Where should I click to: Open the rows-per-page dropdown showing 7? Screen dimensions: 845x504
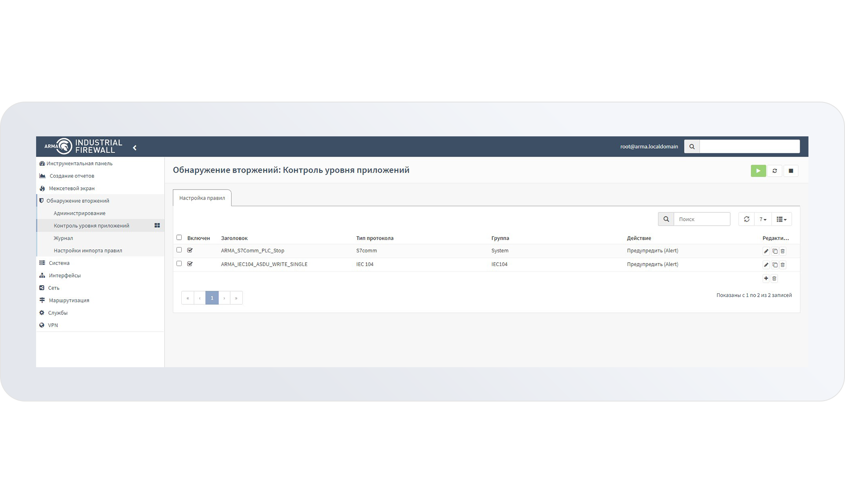click(763, 219)
